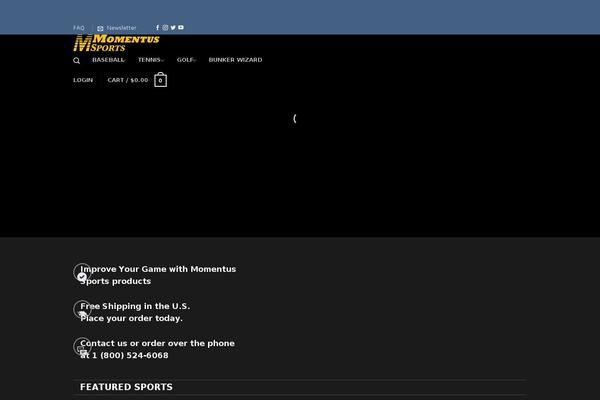Go to the Momentus Sports logo homepage
Image resolution: width=600 pixels, height=400 pixels.
point(116,43)
